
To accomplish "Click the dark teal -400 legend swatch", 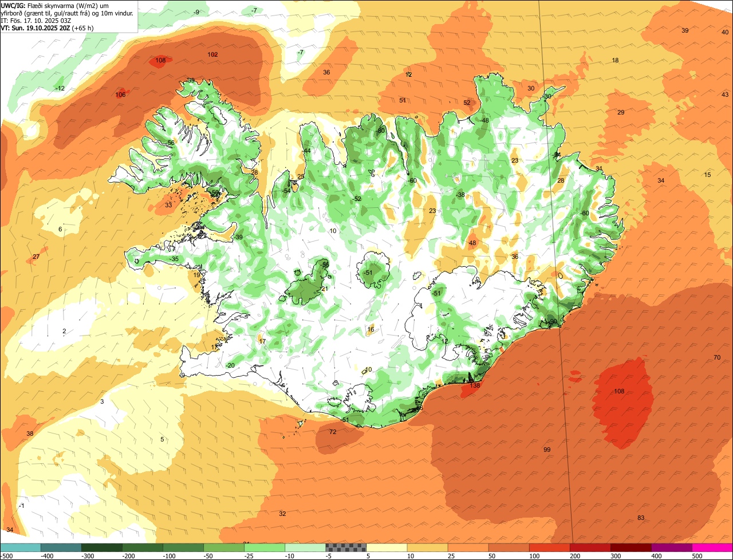I will point(61,547).
